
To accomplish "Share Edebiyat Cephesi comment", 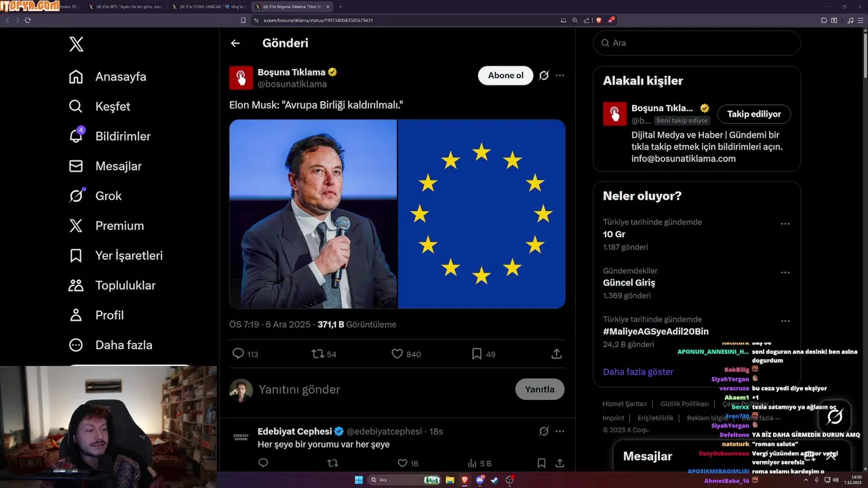I will (560, 464).
